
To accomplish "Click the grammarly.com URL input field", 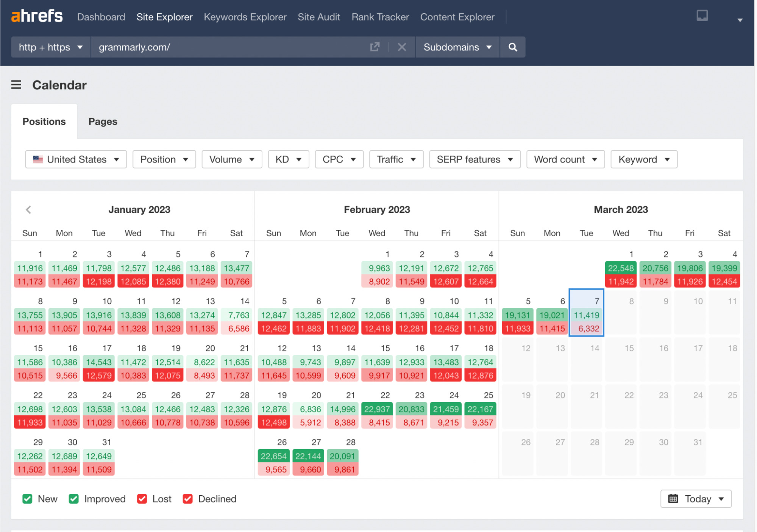I will (x=230, y=47).
